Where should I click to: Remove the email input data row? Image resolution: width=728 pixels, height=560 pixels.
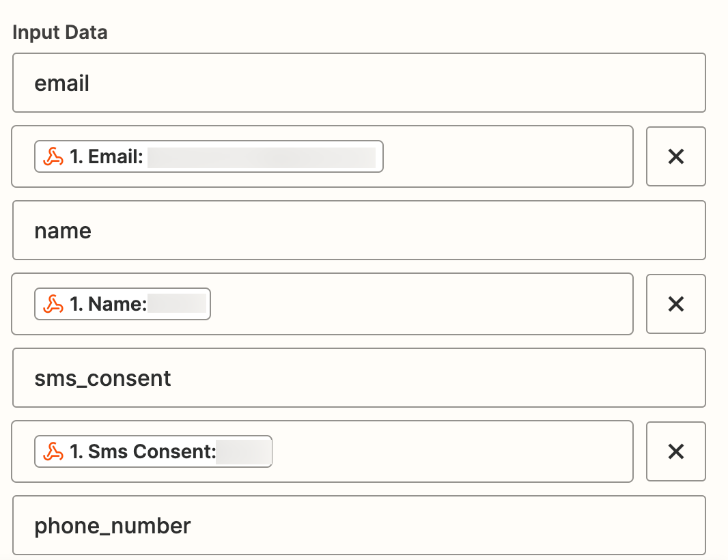pyautogui.click(x=675, y=156)
